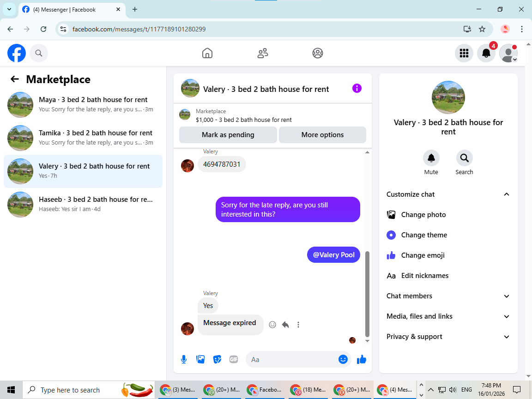
Task: Mute this conversation with the bell icon
Action: [x=431, y=158]
